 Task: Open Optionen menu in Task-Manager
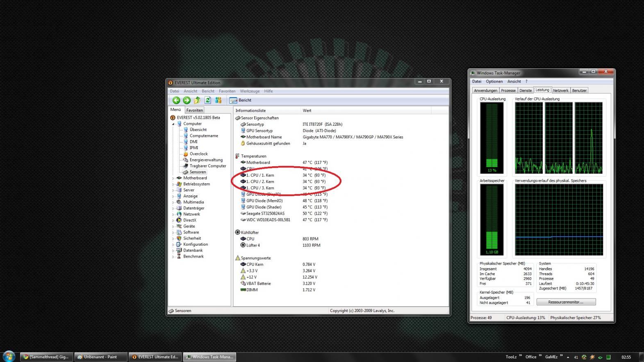tap(494, 81)
